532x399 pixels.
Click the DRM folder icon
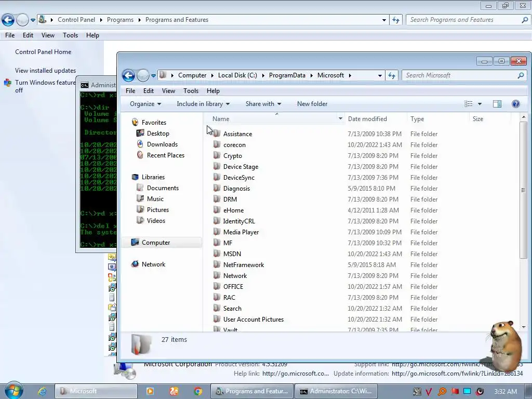(217, 199)
